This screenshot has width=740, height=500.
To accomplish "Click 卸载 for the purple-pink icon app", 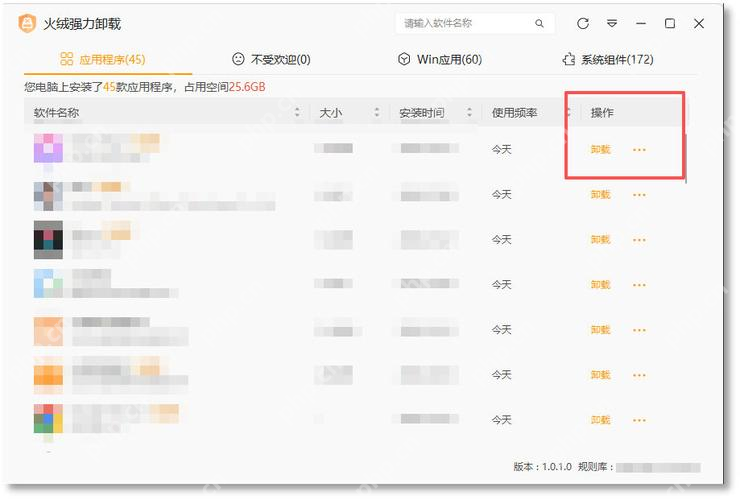I will 600,150.
